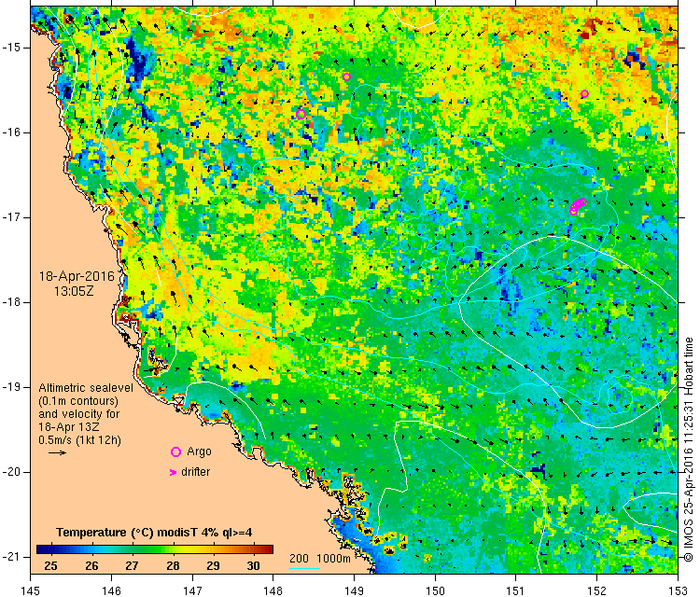This screenshot has width=700, height=597.
Task: Click the color bar label '25'
Action: point(51,566)
